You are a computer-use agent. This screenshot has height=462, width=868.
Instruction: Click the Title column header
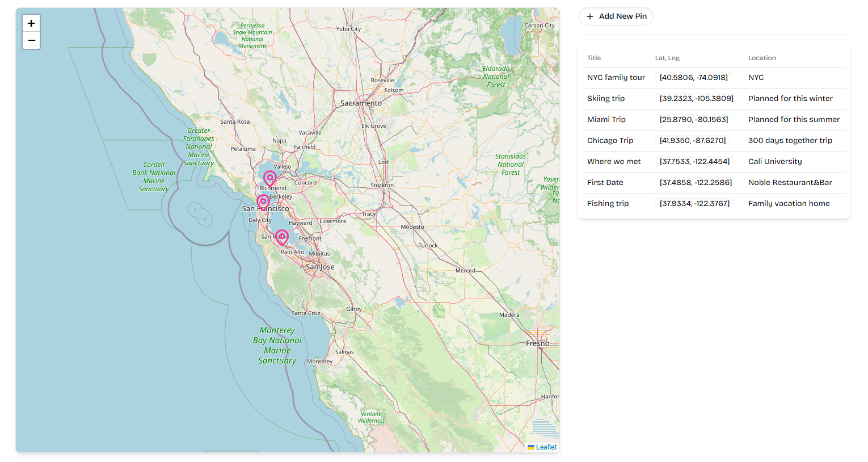[x=593, y=58]
